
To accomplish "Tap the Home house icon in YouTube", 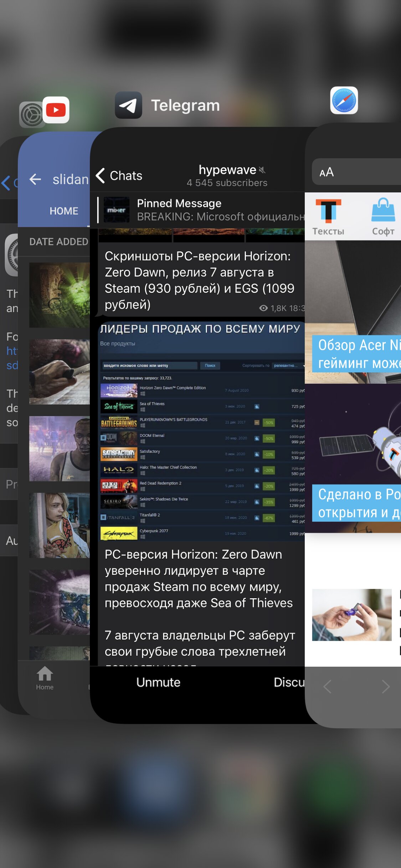I will click(x=45, y=678).
